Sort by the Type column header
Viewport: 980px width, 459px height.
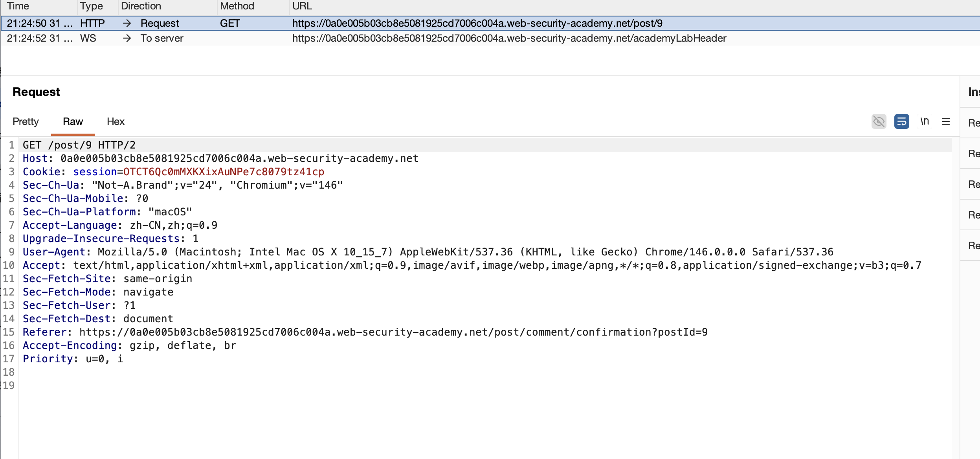91,6
